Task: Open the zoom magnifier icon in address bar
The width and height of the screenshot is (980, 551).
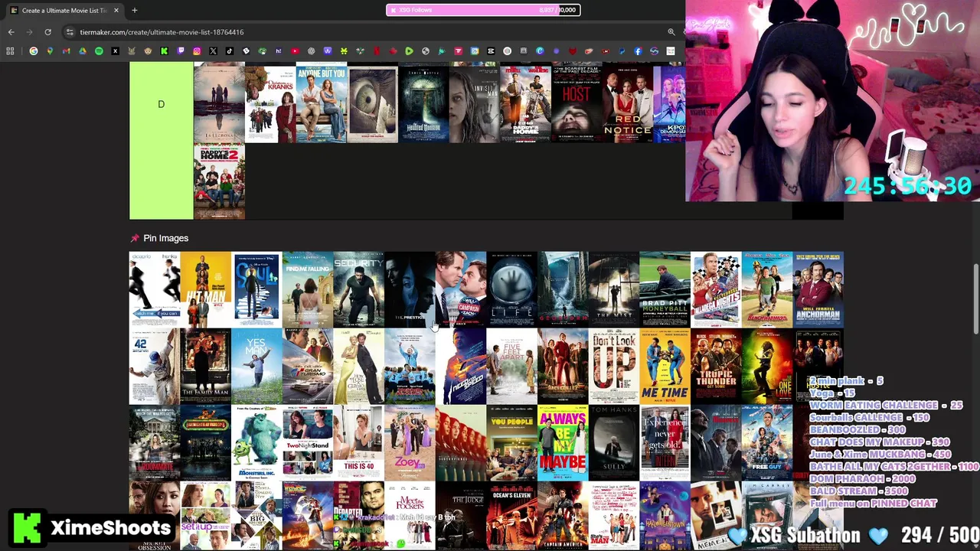Action: point(671,32)
